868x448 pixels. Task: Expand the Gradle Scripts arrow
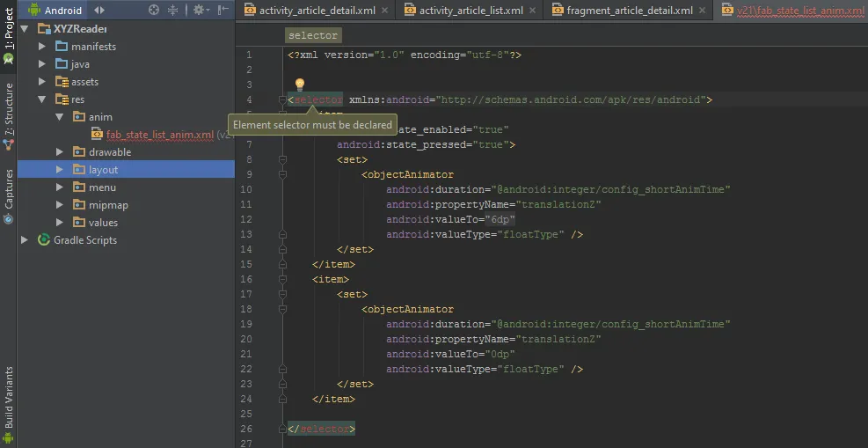tap(25, 239)
